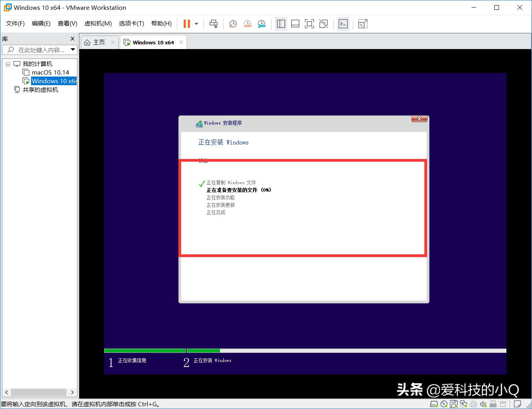Click the library panel horizontal scrollbar right arrow
532x409 pixels.
tap(72, 392)
